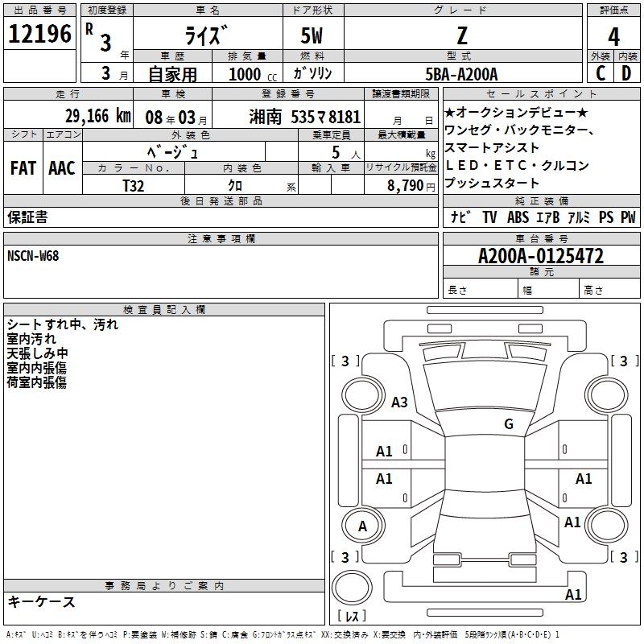Click the A3 damage mark on the diagram
644x644 pixels.
click(399, 402)
